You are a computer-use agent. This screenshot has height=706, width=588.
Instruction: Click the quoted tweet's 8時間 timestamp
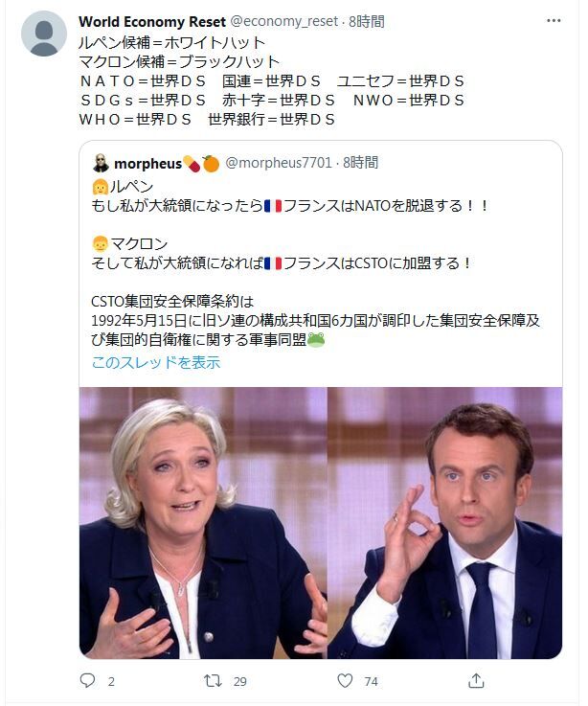361,163
